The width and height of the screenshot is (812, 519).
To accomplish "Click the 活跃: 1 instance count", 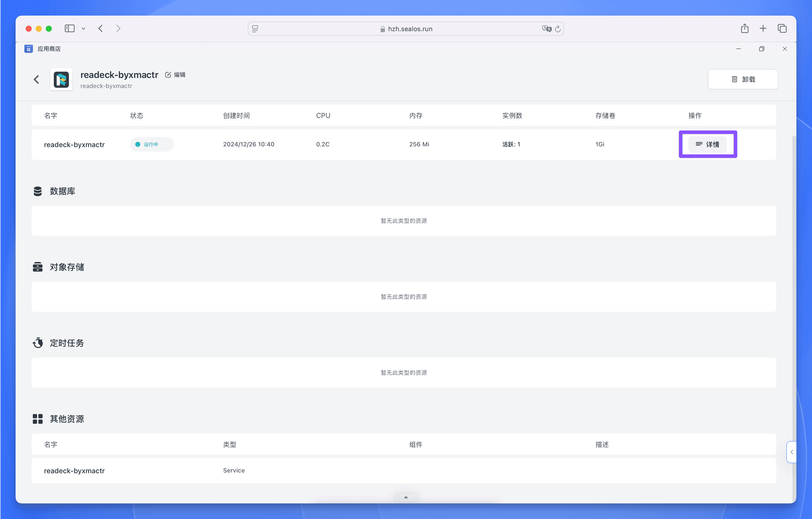I will pyautogui.click(x=511, y=144).
